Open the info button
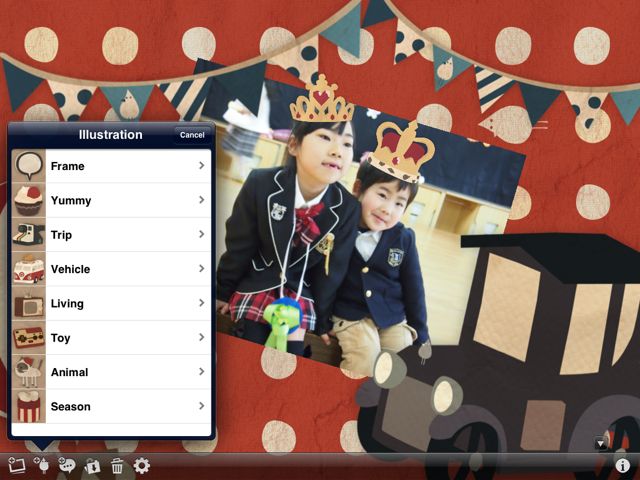The height and width of the screenshot is (480, 640). [x=622, y=466]
